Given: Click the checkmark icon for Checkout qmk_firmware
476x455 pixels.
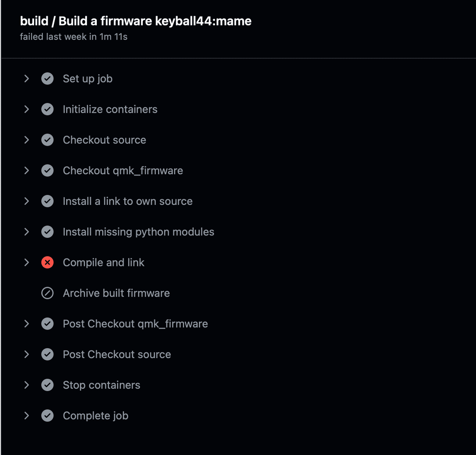Looking at the screenshot, I should 48,171.
